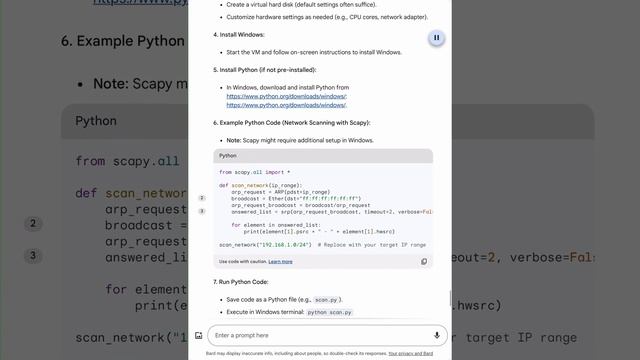The width and height of the screenshot is (640, 360).
Task: Click the upload image icon beside the prompt box
Action: [199, 336]
